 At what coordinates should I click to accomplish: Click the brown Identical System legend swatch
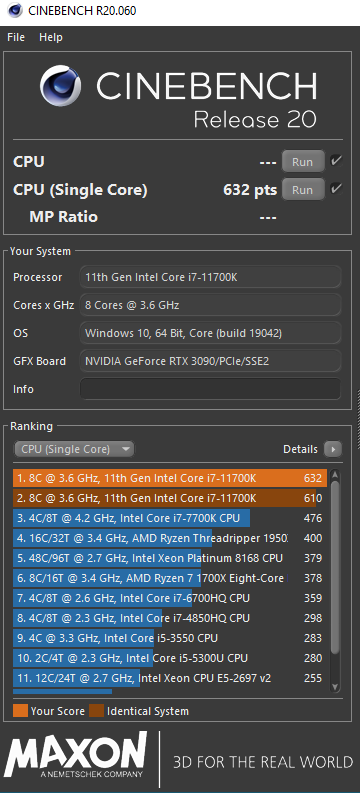[96, 711]
